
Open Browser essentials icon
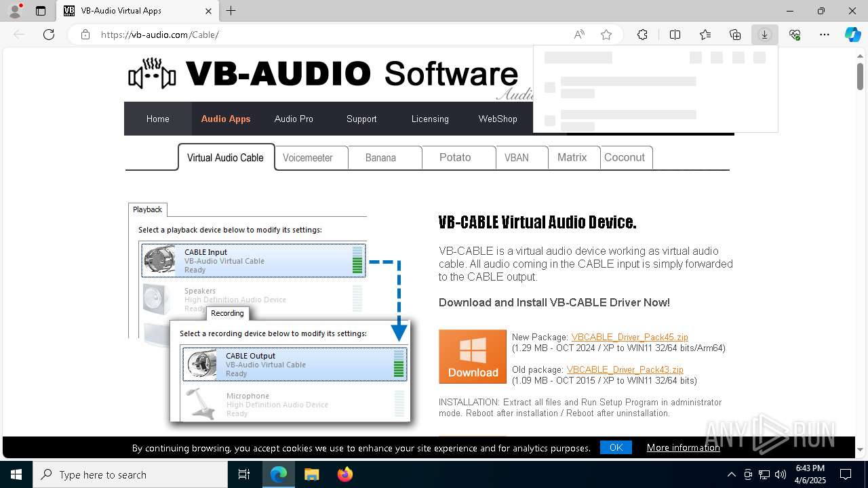[795, 35]
